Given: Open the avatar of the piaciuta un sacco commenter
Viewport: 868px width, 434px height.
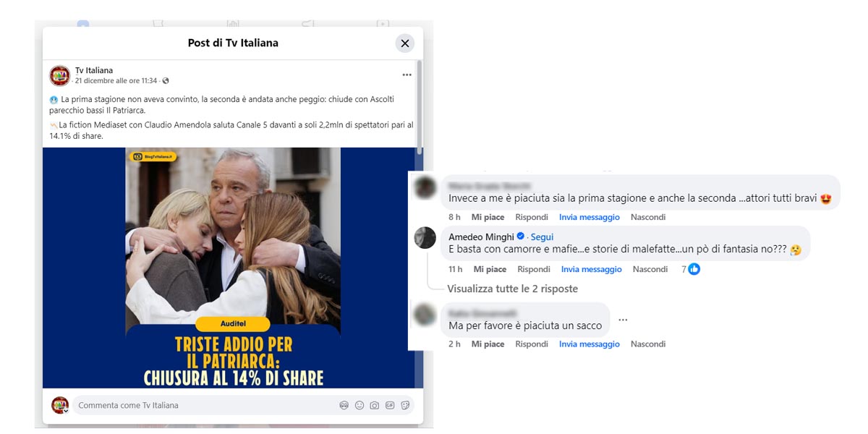Looking at the screenshot, I should [425, 314].
